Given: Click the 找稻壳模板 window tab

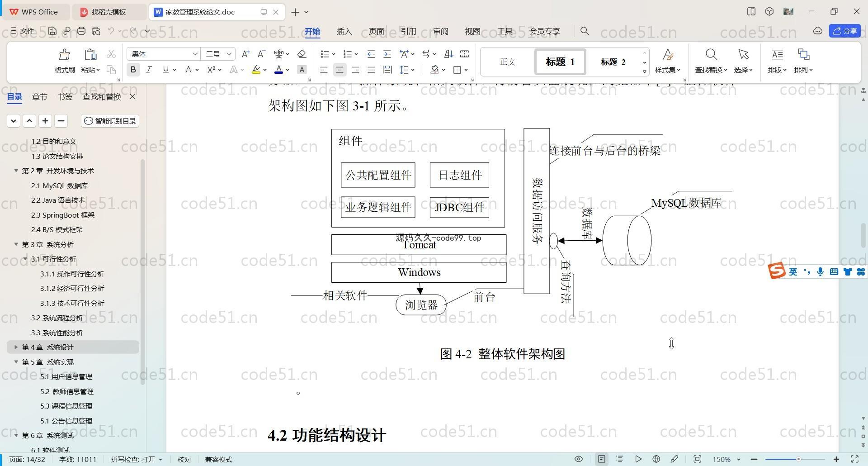Looking at the screenshot, I should (108, 12).
